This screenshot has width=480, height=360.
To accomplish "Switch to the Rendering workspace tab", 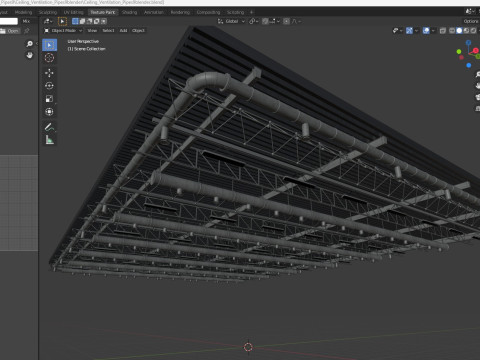I will 180,12.
